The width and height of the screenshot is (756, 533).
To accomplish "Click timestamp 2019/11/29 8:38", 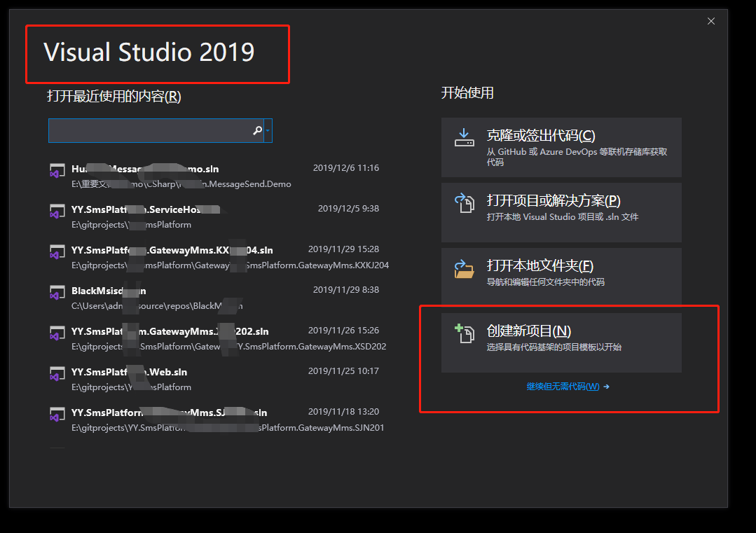I will (x=345, y=290).
